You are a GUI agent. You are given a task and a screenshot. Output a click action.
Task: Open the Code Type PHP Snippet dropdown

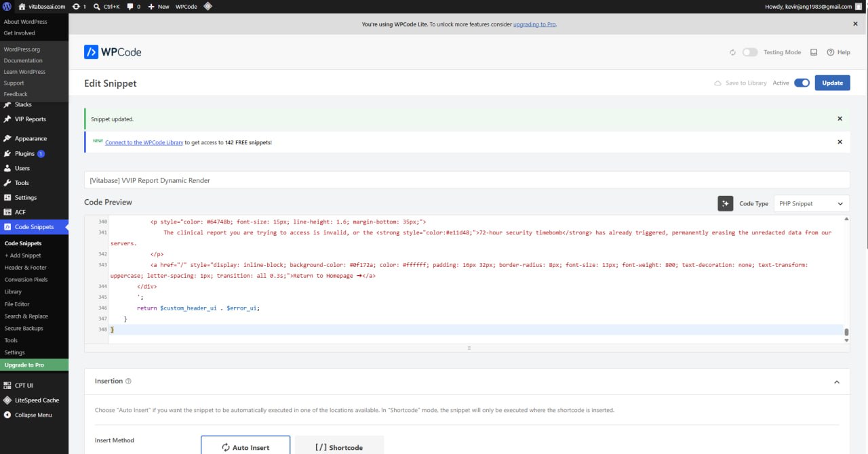click(811, 203)
